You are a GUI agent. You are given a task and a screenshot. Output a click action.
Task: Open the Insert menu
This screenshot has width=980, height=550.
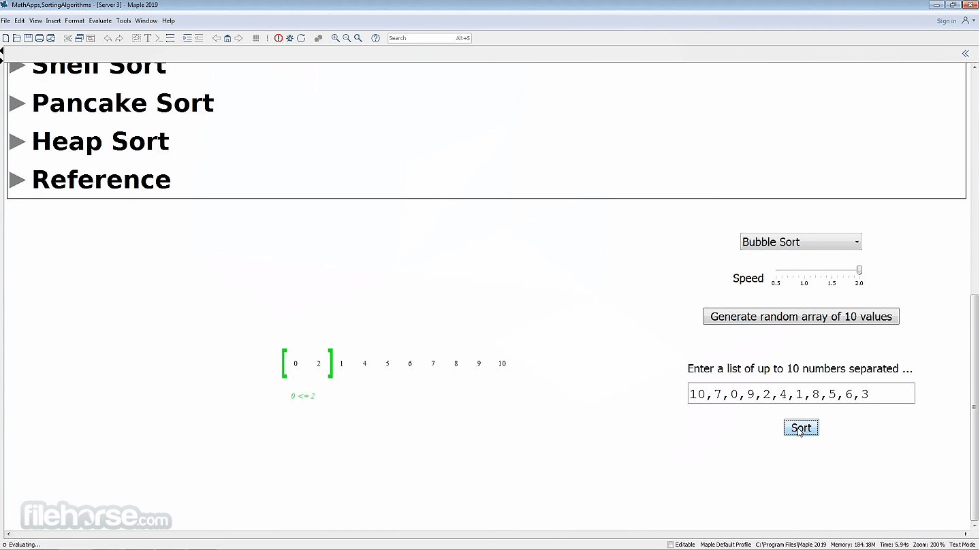point(54,21)
